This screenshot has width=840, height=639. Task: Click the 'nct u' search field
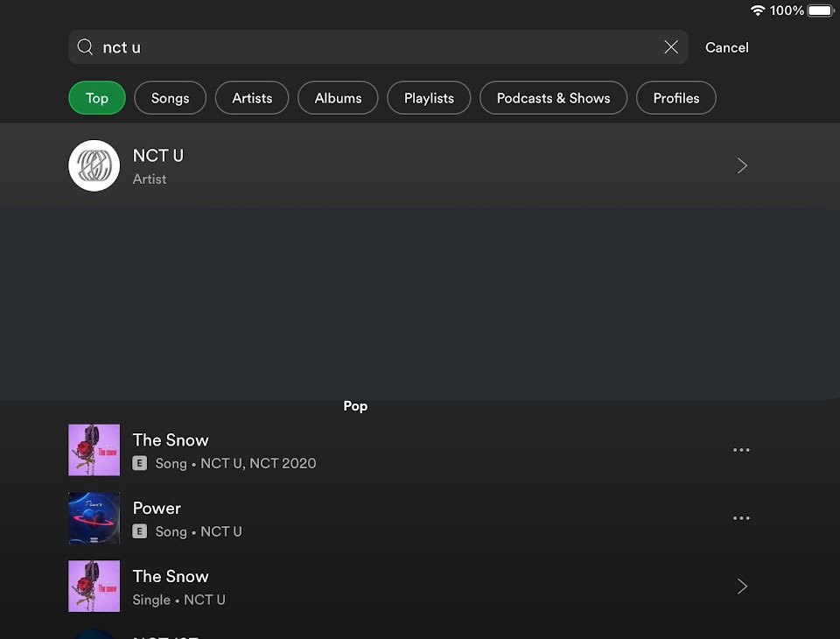pos(378,47)
